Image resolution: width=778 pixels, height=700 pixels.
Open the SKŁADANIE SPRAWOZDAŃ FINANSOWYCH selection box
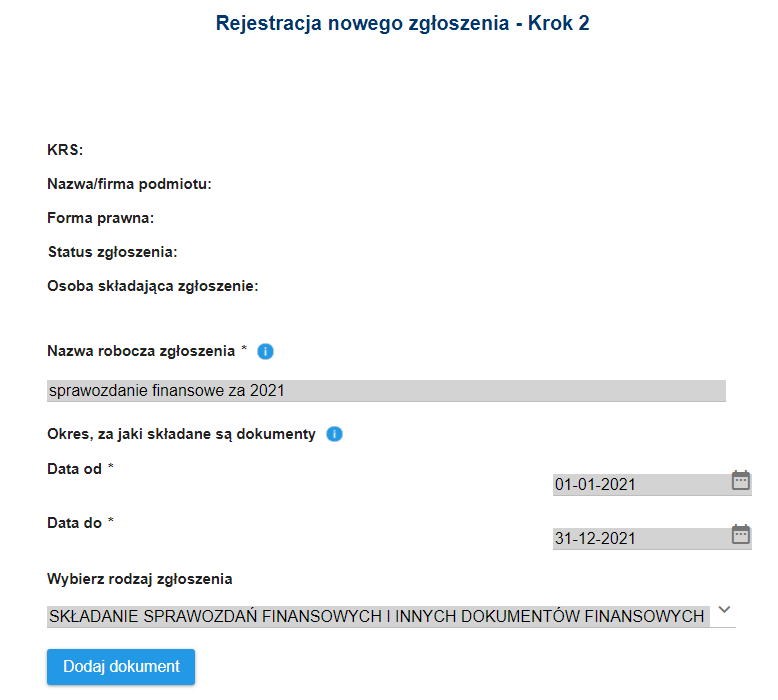(378, 616)
